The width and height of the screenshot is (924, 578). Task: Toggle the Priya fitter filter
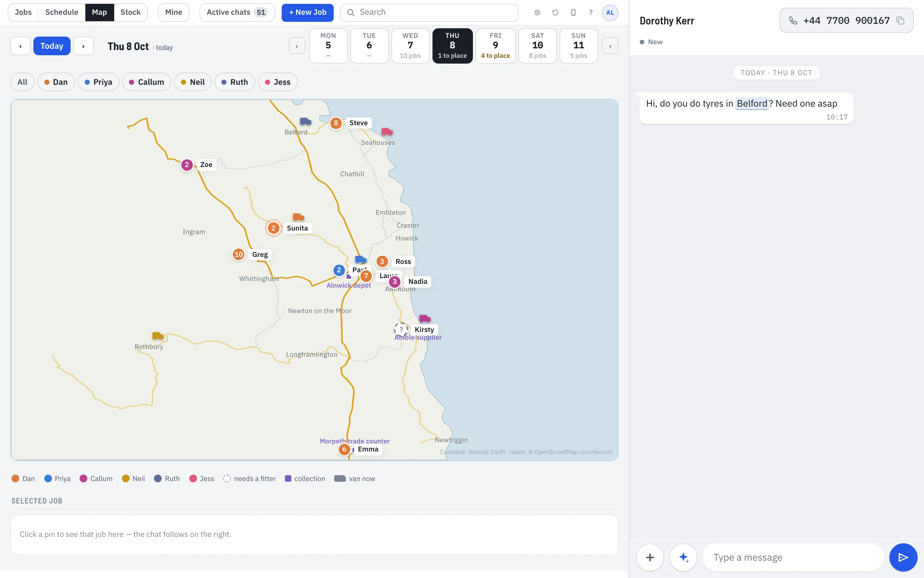coord(98,82)
